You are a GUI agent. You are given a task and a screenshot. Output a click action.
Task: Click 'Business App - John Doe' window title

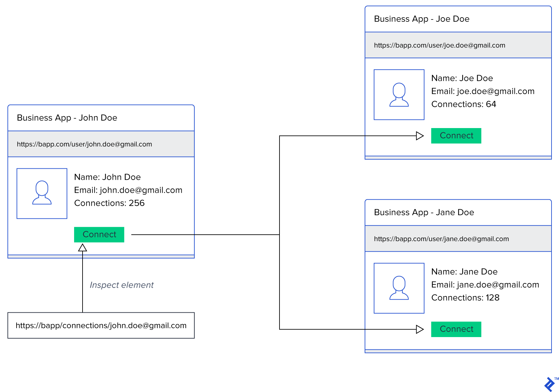point(67,118)
